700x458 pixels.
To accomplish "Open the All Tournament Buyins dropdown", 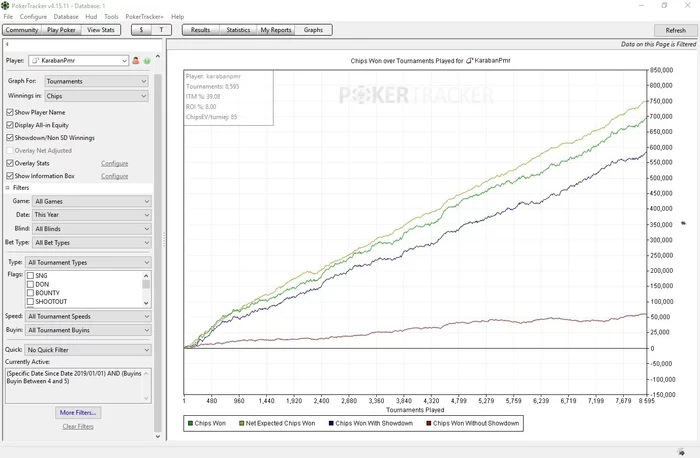I will [x=88, y=330].
